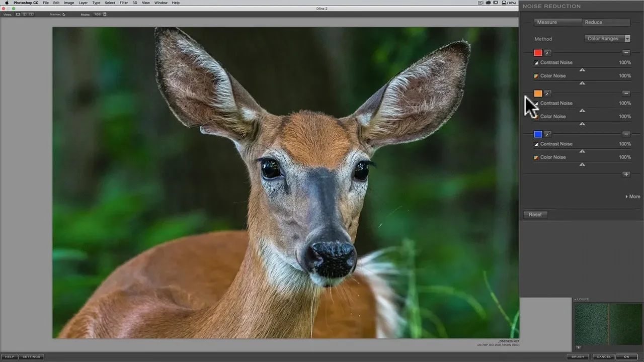Confirm with the OK button
The height and width of the screenshot is (362, 644).
pyautogui.click(x=626, y=357)
